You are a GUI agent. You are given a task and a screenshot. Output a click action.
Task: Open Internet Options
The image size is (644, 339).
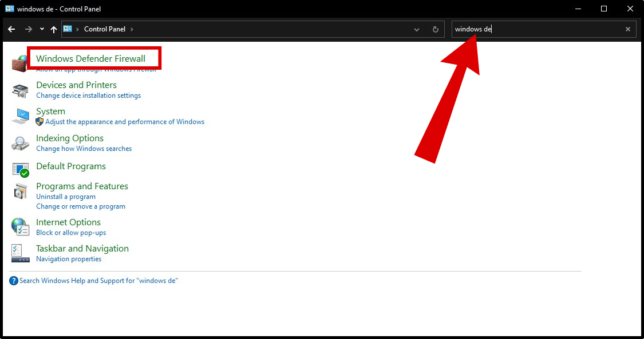coord(68,222)
